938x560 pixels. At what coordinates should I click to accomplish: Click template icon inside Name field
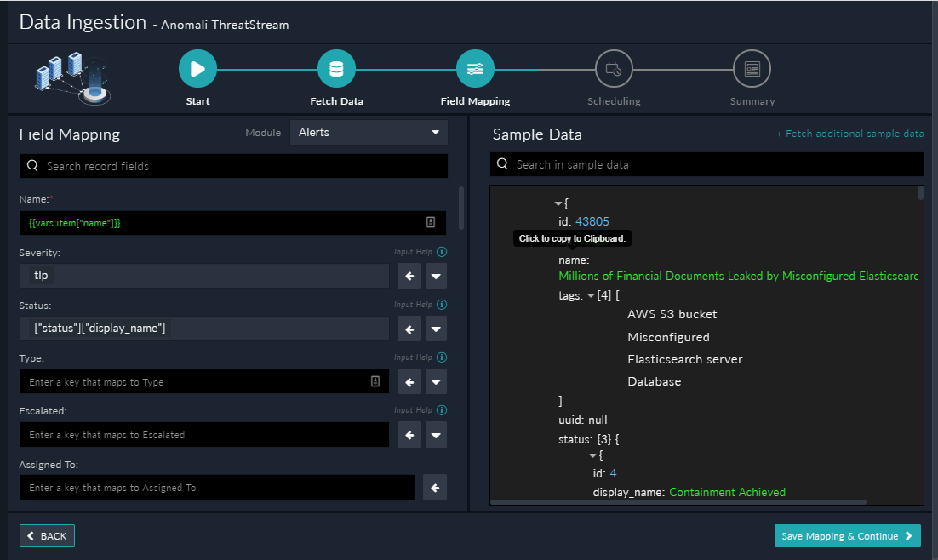coord(431,222)
